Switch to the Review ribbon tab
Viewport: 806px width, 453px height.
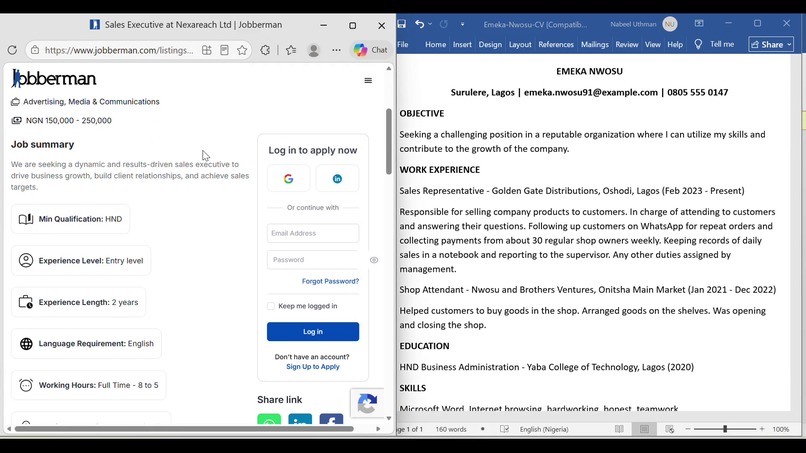point(627,45)
